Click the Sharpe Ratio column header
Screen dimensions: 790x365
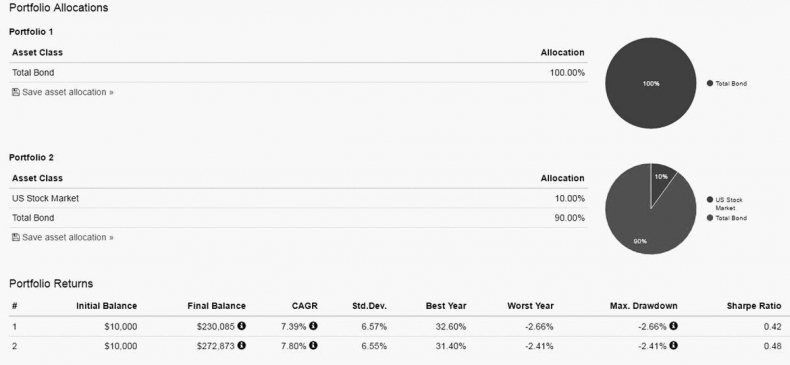tap(754, 306)
